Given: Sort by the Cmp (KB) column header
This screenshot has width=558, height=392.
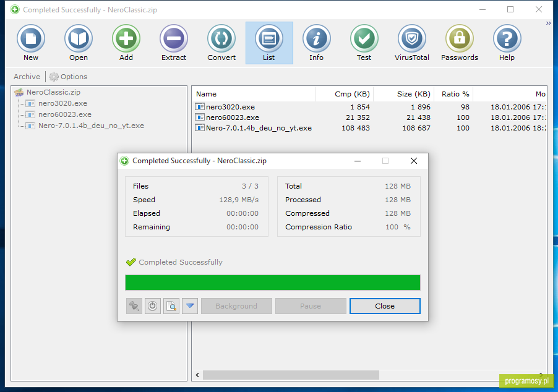Looking at the screenshot, I should pos(345,94).
